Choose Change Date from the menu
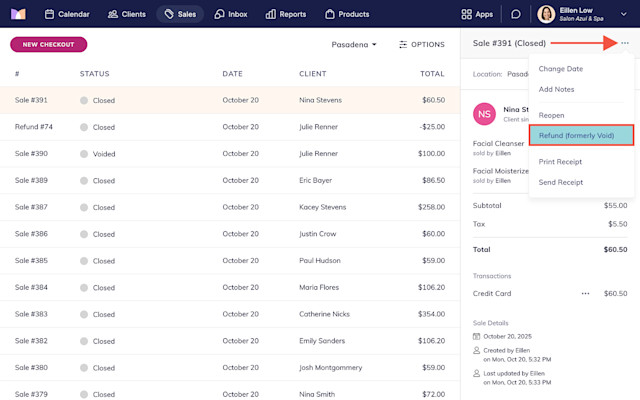This screenshot has width=640, height=400. [x=560, y=69]
